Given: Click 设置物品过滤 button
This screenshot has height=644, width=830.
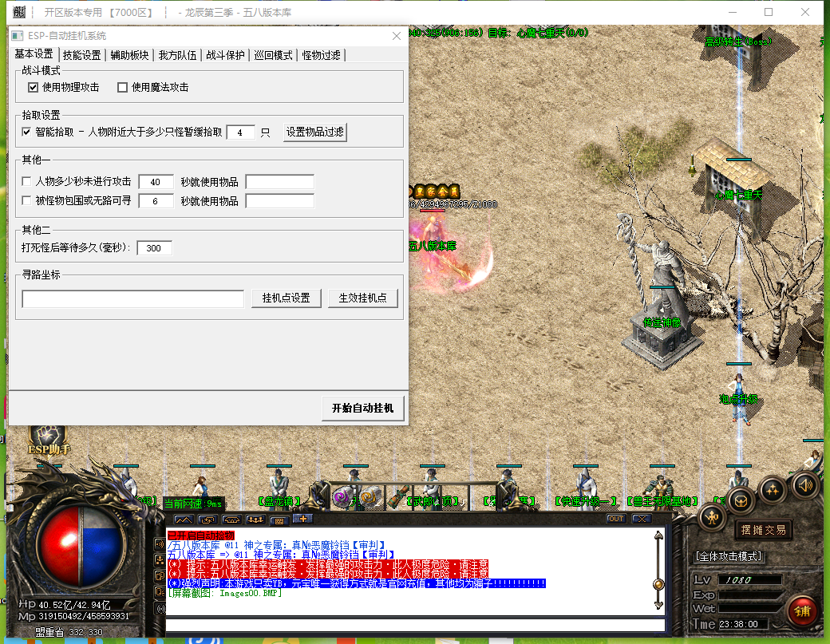Looking at the screenshot, I should [315, 132].
